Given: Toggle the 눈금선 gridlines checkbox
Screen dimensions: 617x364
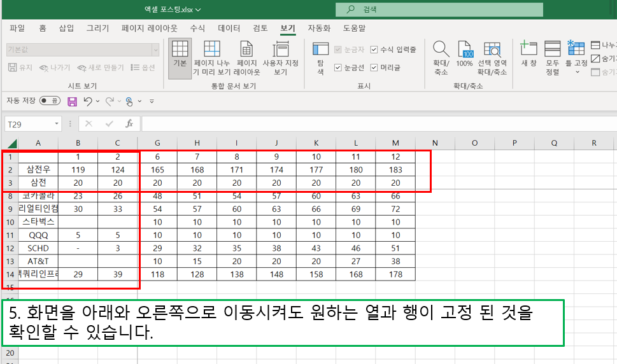Looking at the screenshot, I should click(337, 67).
